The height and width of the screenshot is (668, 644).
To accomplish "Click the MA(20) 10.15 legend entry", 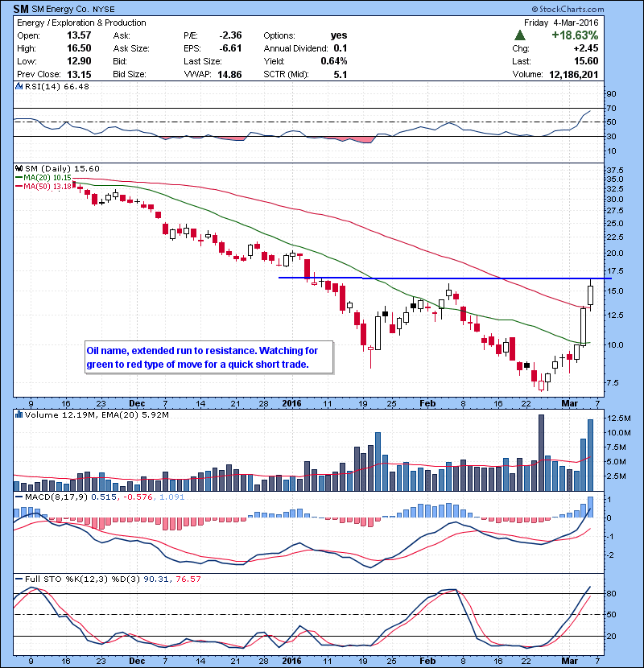I will tap(43, 178).
